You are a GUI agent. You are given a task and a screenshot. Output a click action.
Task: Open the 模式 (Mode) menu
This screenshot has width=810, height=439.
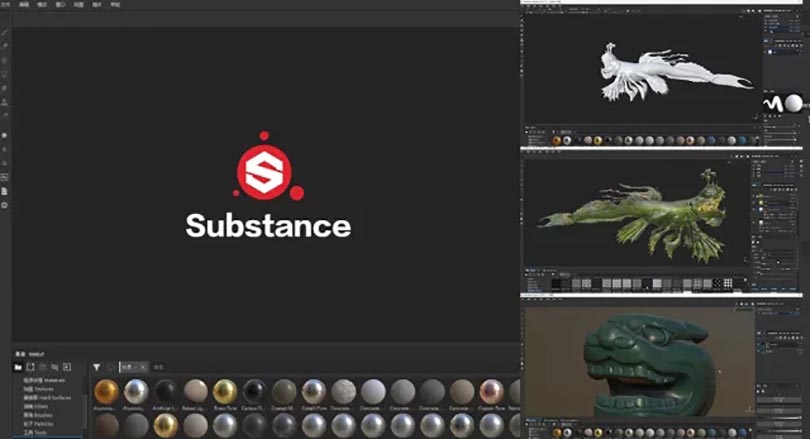click(42, 4)
